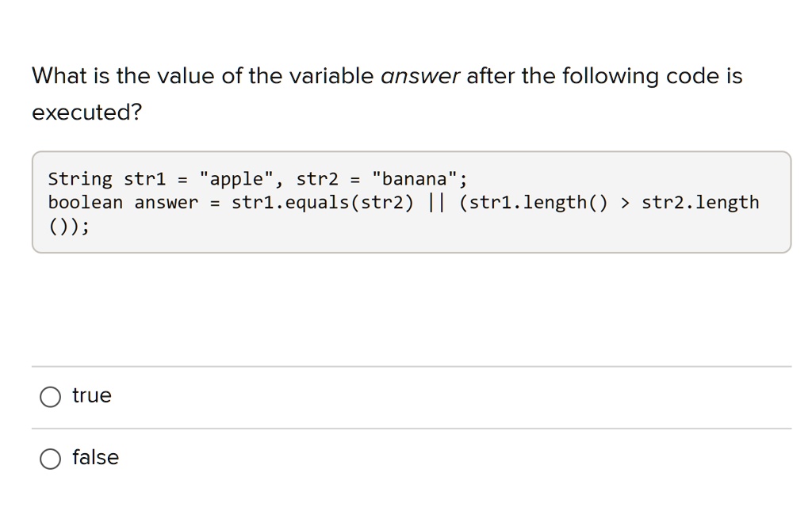Image resolution: width=812 pixels, height=511 pixels.
Task: Click the word 'executed?' in the question
Action: (x=87, y=112)
